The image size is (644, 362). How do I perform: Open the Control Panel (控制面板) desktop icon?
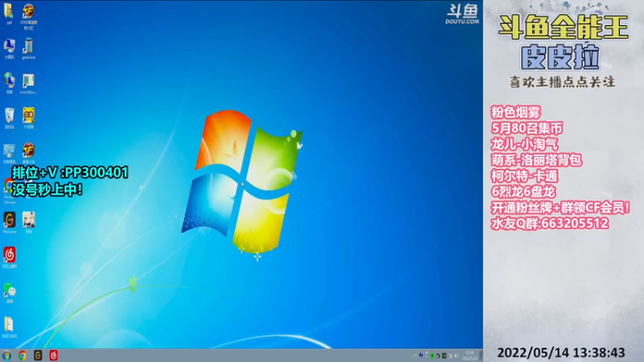tap(9, 154)
